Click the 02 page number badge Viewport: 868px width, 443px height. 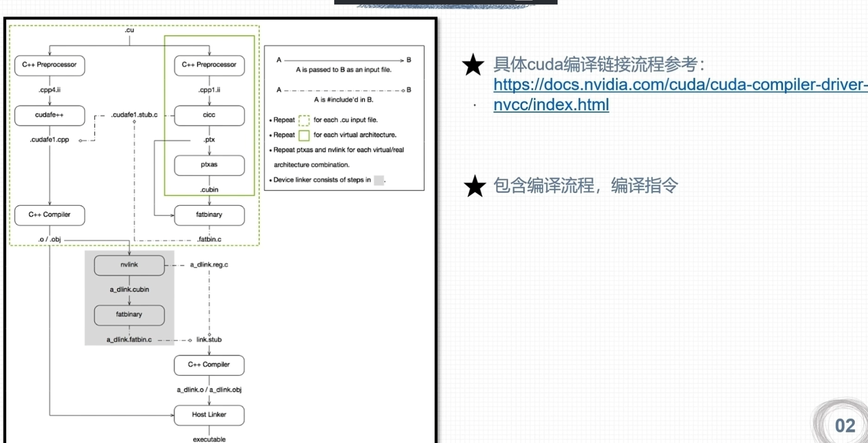tap(845, 426)
